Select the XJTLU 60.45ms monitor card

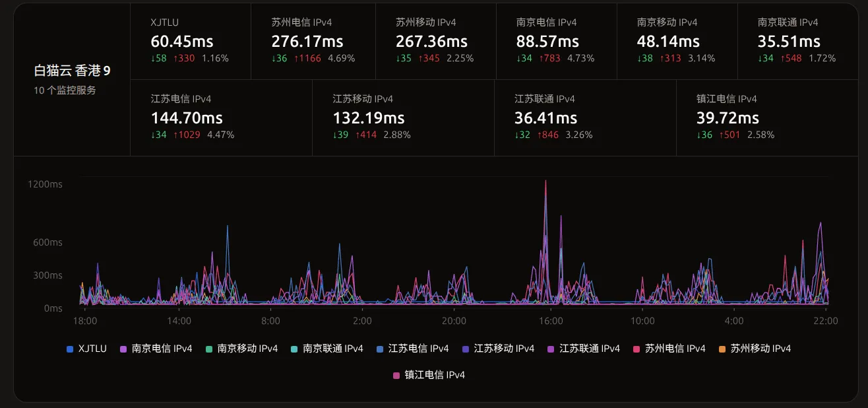pyautogui.click(x=191, y=41)
